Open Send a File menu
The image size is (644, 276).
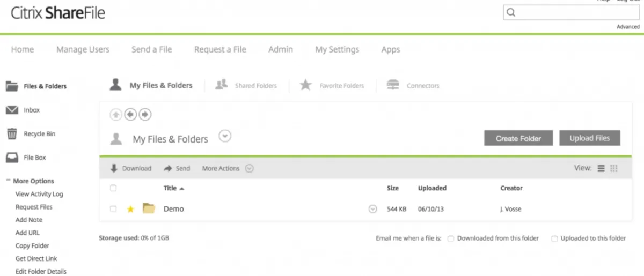(152, 49)
